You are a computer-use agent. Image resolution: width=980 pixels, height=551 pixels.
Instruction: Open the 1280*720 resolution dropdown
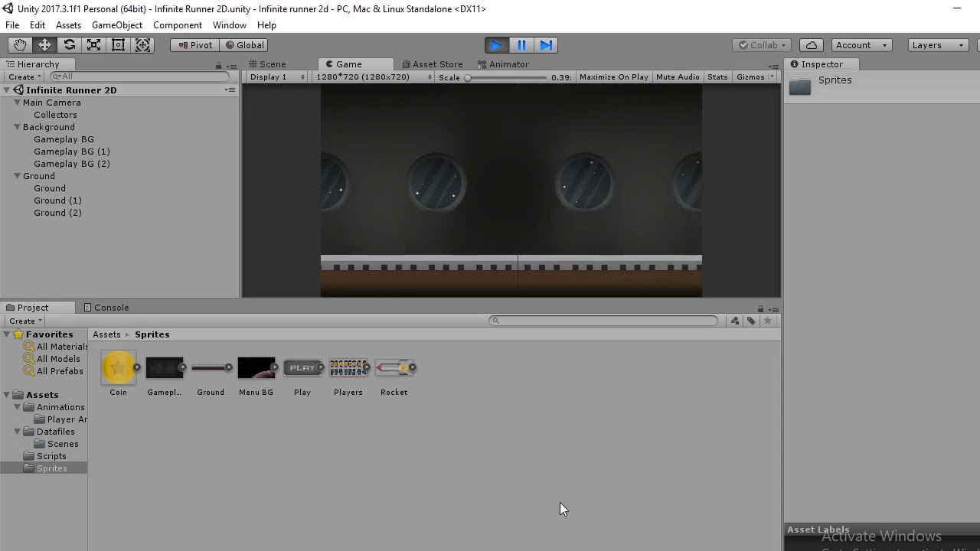(373, 77)
